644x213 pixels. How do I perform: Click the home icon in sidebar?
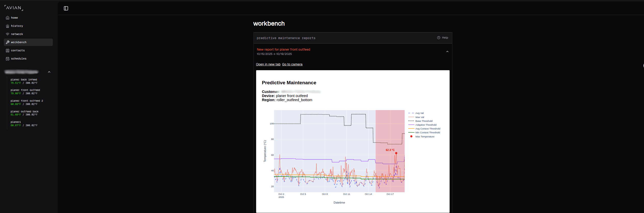[x=8, y=18]
